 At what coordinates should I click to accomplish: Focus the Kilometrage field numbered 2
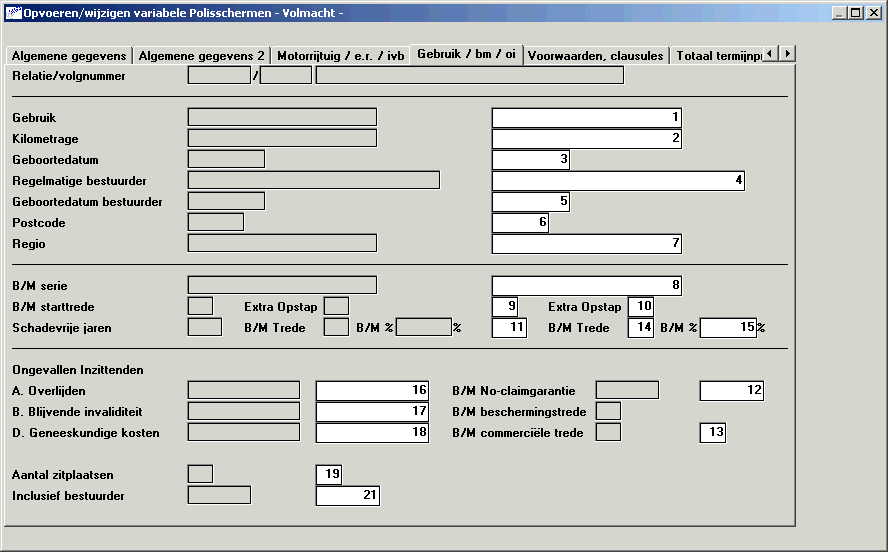click(x=586, y=139)
